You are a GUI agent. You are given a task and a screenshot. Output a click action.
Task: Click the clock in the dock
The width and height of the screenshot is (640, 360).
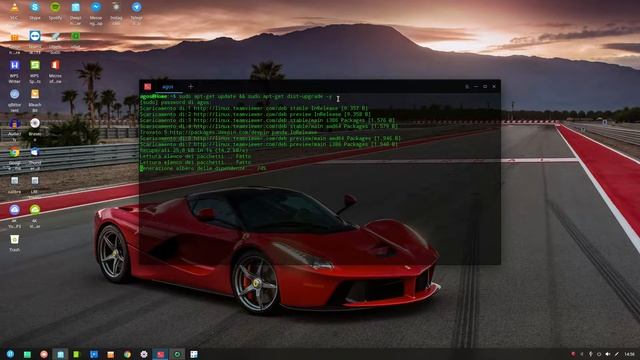click(x=629, y=354)
